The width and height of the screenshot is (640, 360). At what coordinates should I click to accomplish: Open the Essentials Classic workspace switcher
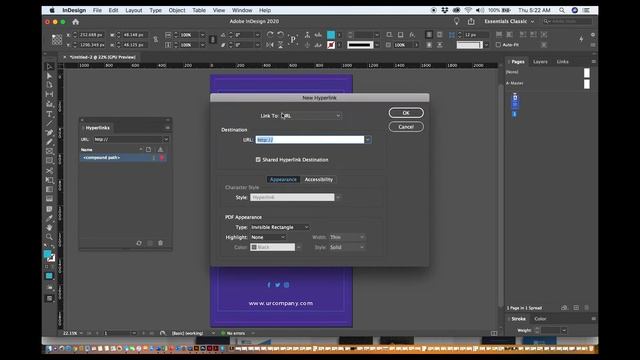click(509, 21)
